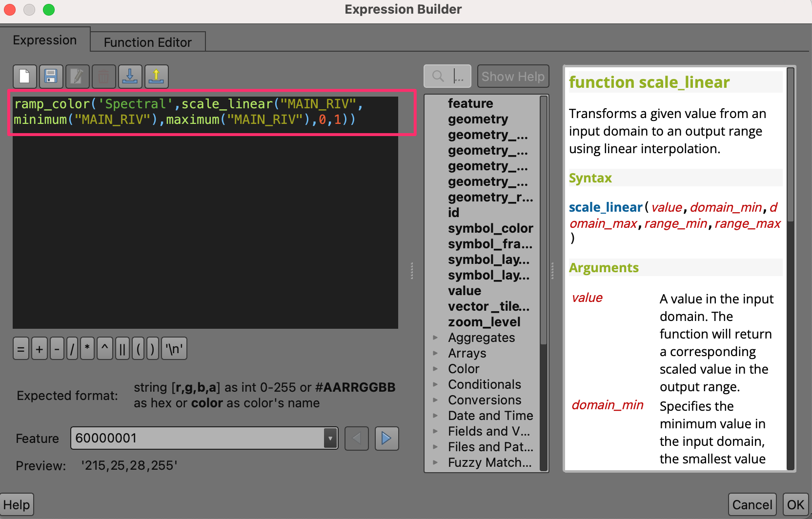Click the import user expressions icon
This screenshot has width=812, height=519.
click(130, 77)
